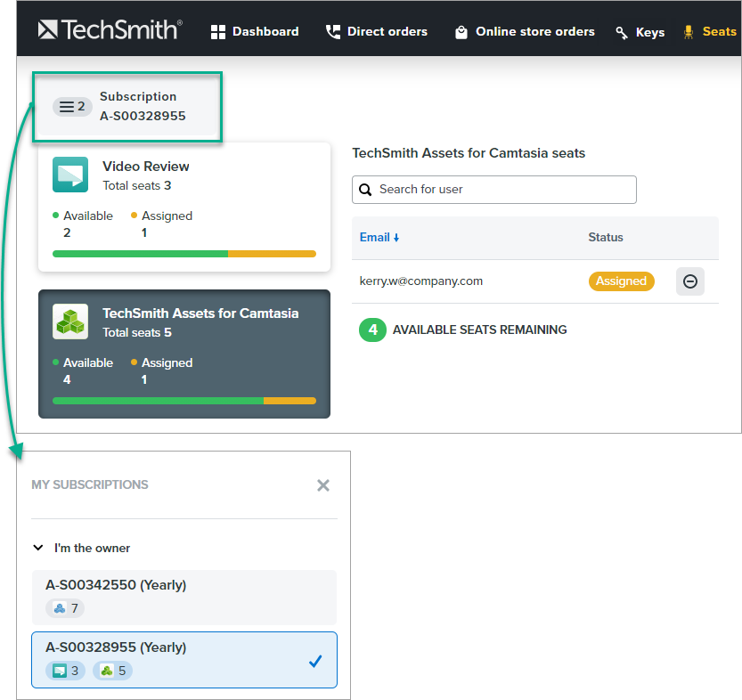Click the TechSmith Assets cubes icon
742x700 pixels.
tap(70, 322)
